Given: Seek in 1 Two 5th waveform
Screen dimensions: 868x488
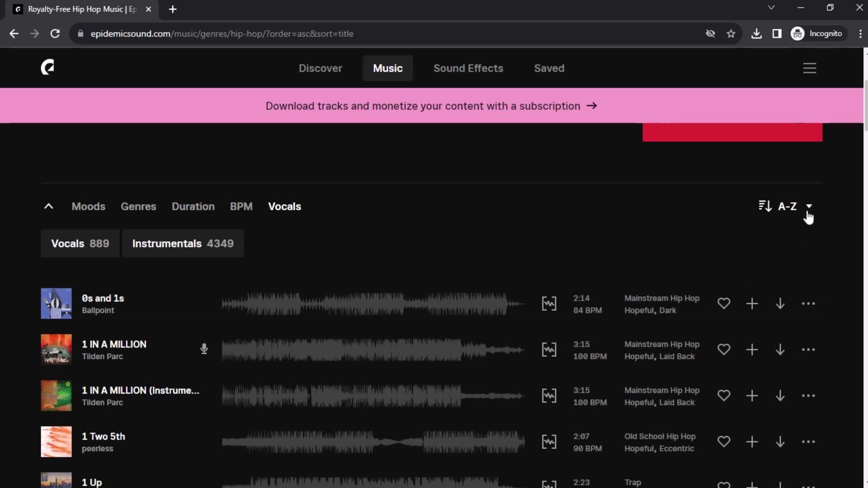Looking at the screenshot, I should point(373,442).
